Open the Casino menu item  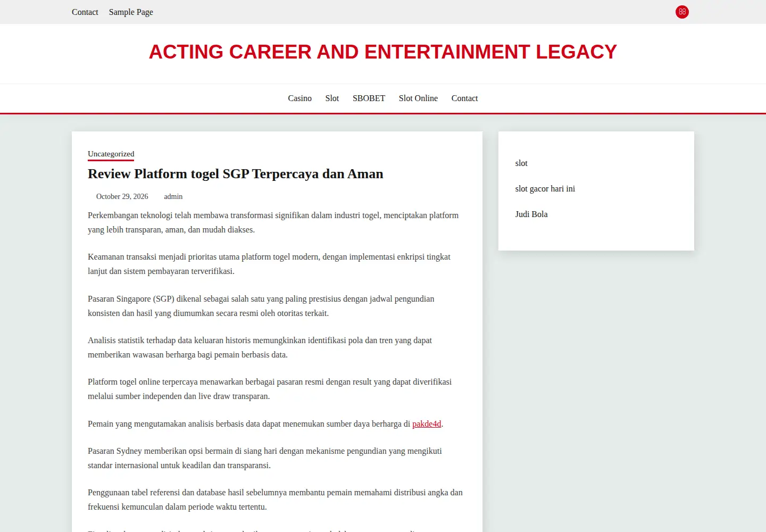(x=300, y=98)
